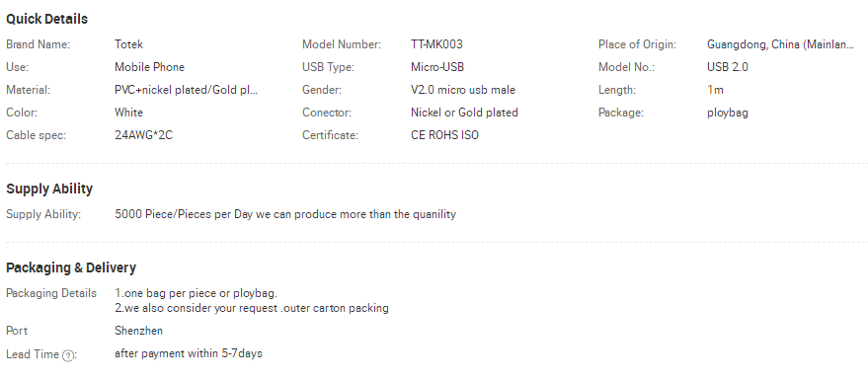This screenshot has height=381, width=868.
Task: Click the Quick Details heading
Action: tap(46, 19)
